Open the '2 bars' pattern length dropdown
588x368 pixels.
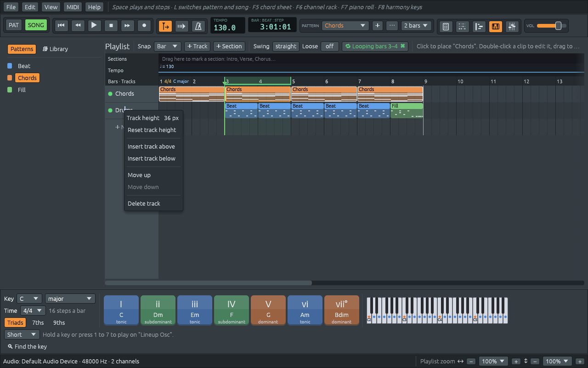click(x=416, y=26)
